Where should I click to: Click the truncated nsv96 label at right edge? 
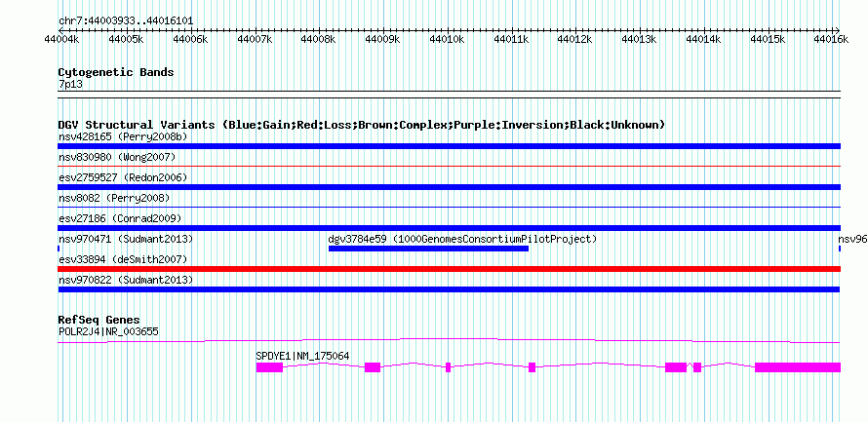[852, 239]
